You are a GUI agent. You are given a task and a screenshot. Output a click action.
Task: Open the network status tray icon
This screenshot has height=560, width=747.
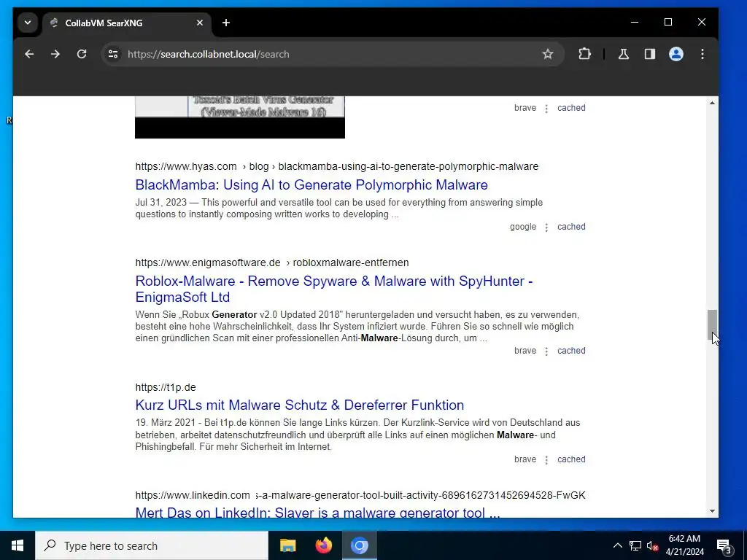coord(635,545)
